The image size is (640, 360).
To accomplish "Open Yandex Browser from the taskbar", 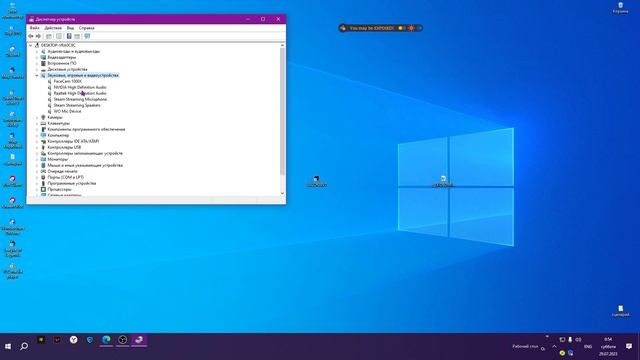I will click(73, 340).
